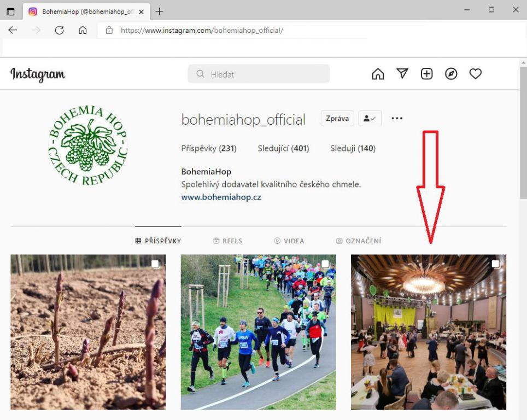Viewport: 527px width, 420px height.
Task: Open the OZNAČENÍ tab
Action: coord(359,241)
